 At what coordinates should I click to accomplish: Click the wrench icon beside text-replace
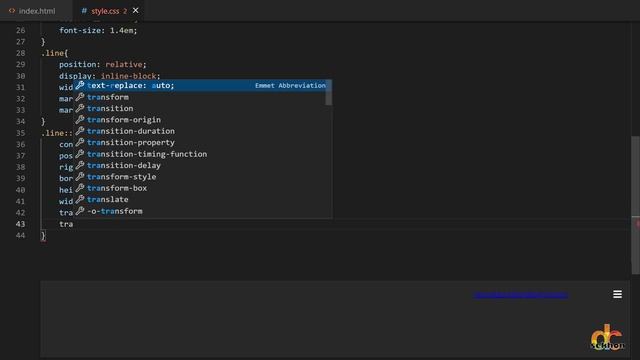tap(80, 85)
